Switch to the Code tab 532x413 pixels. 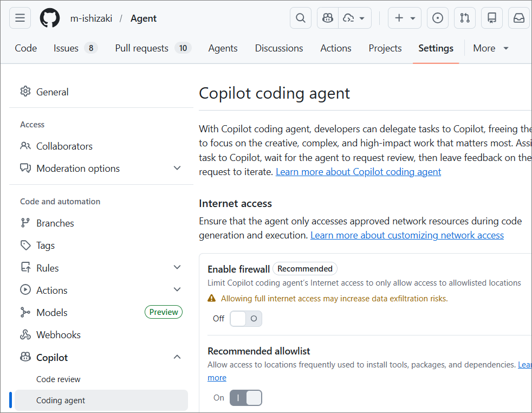(26, 48)
